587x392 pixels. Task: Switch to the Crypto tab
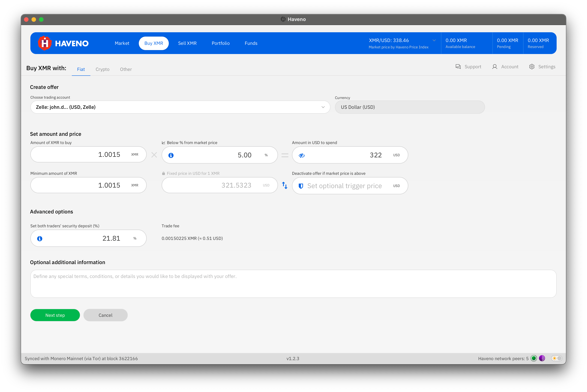(103, 69)
